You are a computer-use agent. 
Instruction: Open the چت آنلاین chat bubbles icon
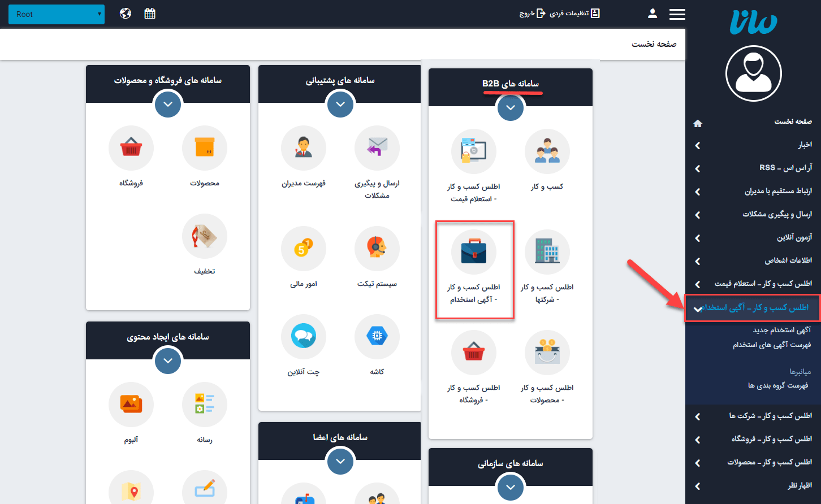[304, 337]
